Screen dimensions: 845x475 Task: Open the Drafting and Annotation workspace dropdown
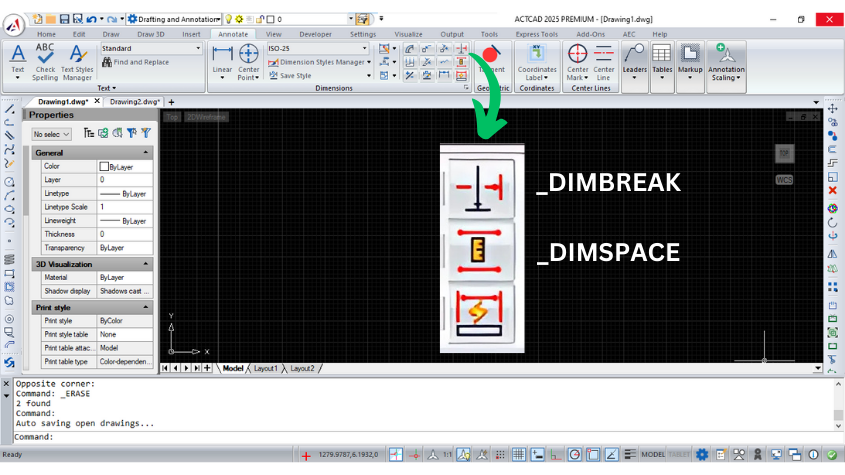tap(218, 19)
